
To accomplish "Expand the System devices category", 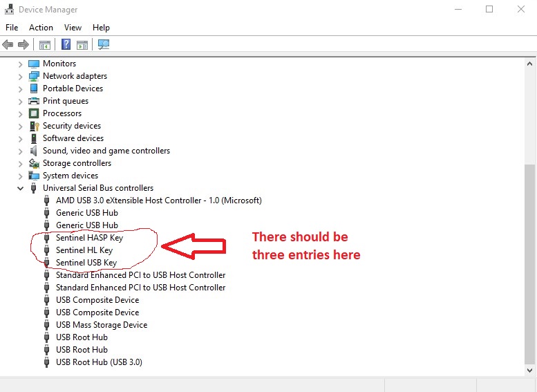I will pyautogui.click(x=20, y=176).
